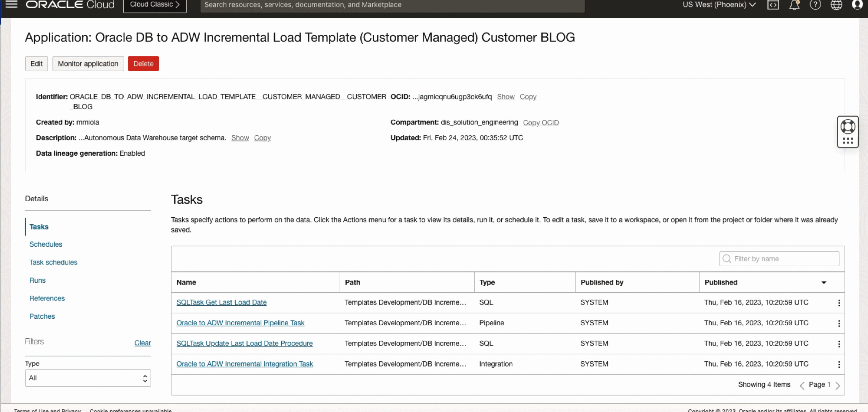Switch to the Runs details section
This screenshot has width=868, height=412.
click(37, 280)
